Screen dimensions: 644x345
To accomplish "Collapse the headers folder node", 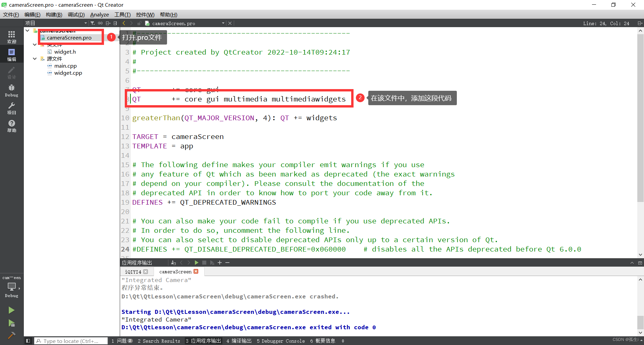I will (x=35, y=45).
